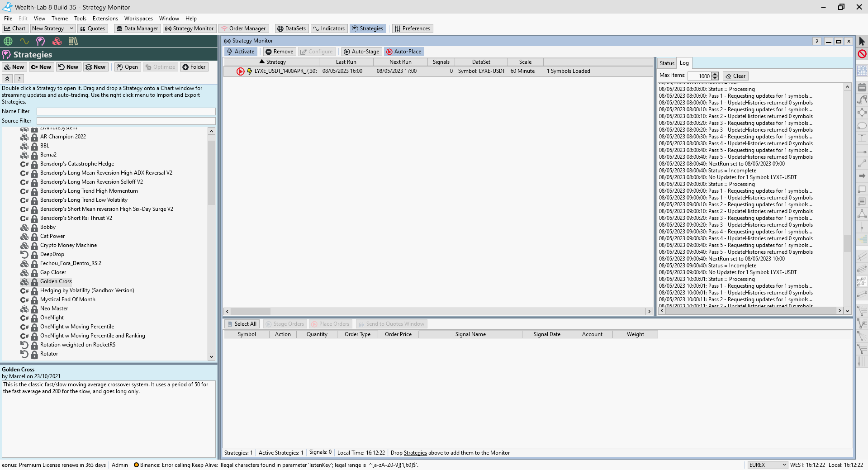868x470 pixels.
Task: Toggle the Auto-Stage option
Action: click(361, 52)
